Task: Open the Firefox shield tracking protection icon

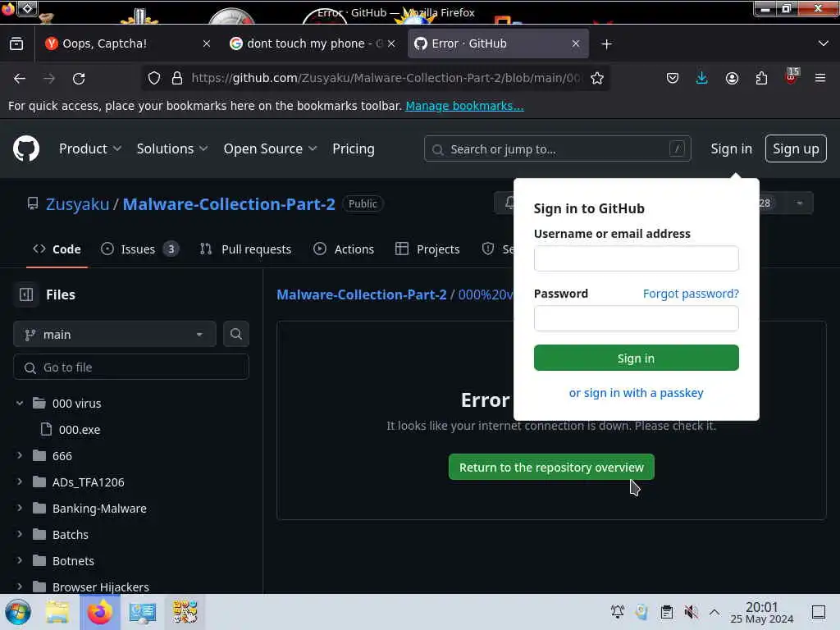Action: (153, 78)
